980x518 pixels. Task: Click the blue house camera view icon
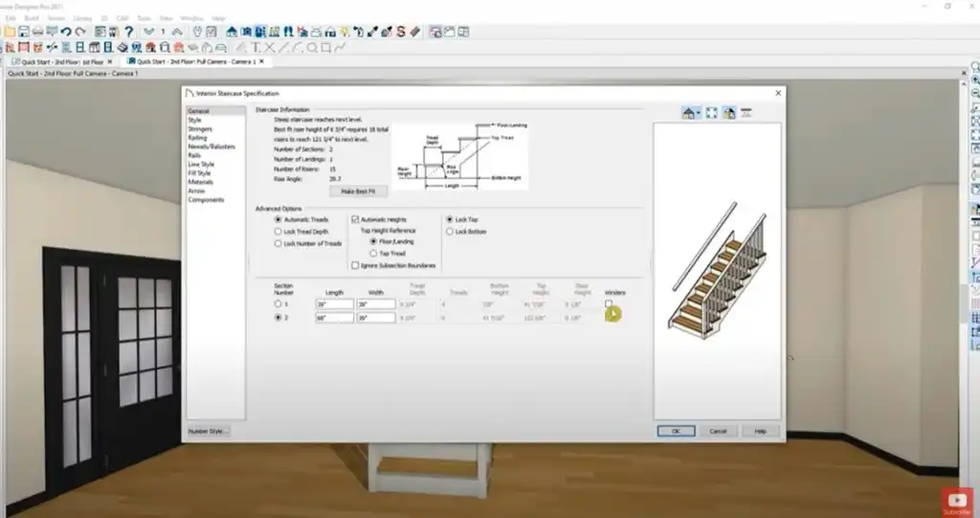[x=232, y=32]
